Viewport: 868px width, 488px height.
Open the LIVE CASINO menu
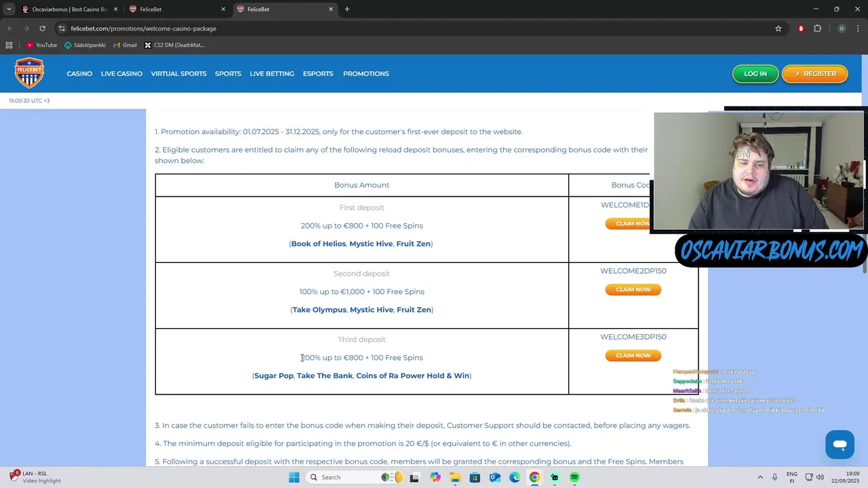(x=121, y=73)
